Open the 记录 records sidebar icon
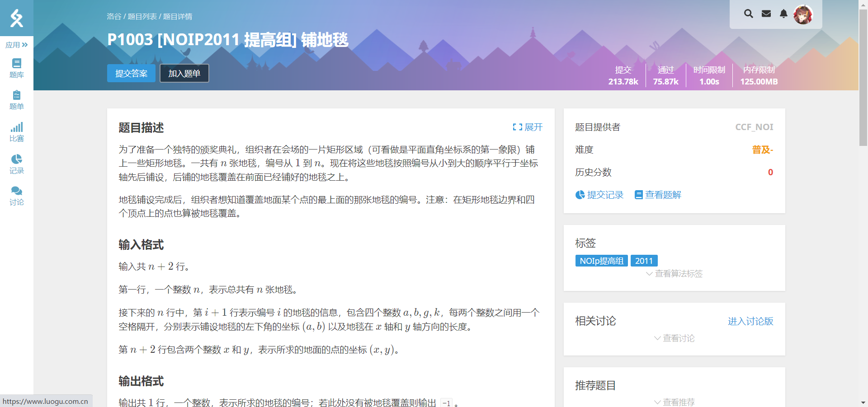Image resolution: width=868 pixels, height=407 pixels. pos(16,163)
